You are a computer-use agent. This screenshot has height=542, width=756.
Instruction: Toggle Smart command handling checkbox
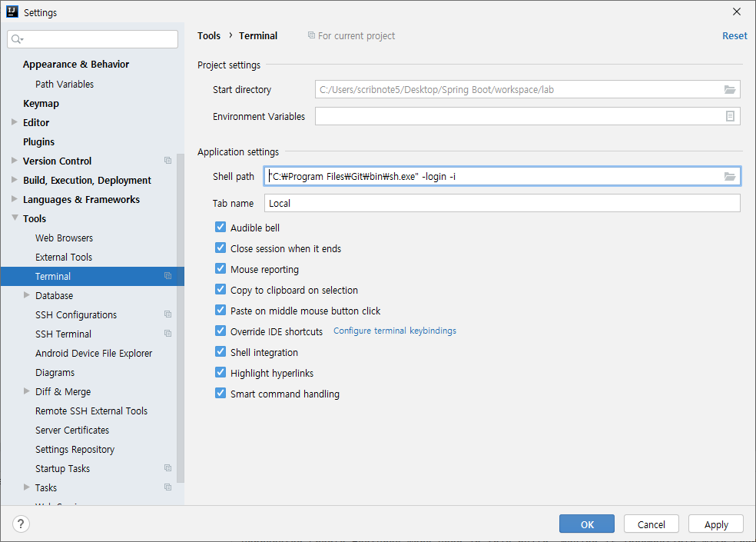click(x=221, y=394)
